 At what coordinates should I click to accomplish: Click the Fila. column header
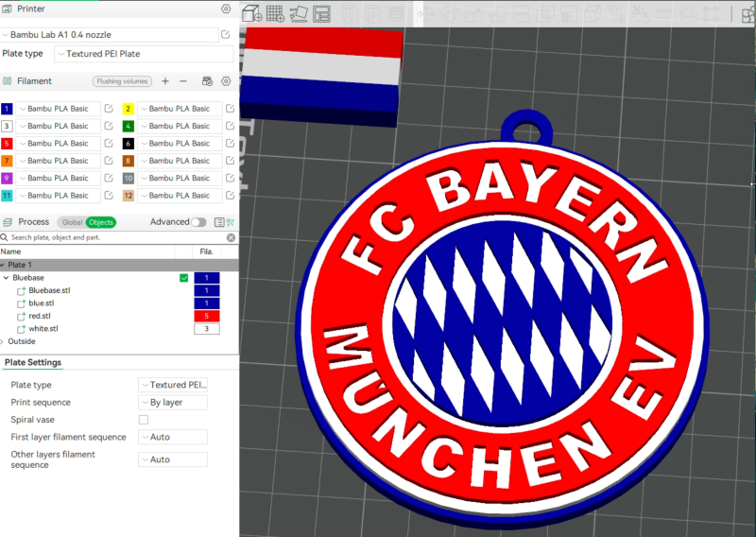click(x=206, y=251)
